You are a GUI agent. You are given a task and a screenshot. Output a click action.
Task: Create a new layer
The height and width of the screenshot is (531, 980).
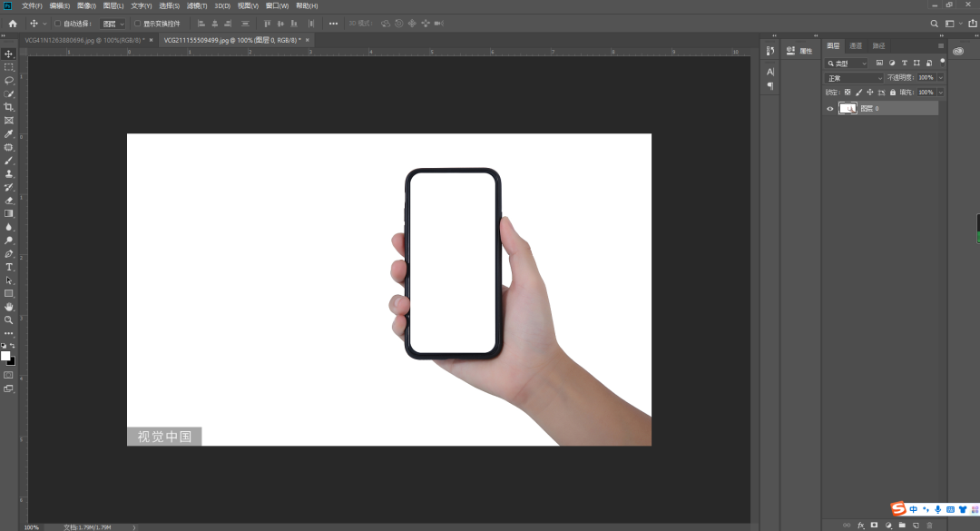click(x=916, y=525)
